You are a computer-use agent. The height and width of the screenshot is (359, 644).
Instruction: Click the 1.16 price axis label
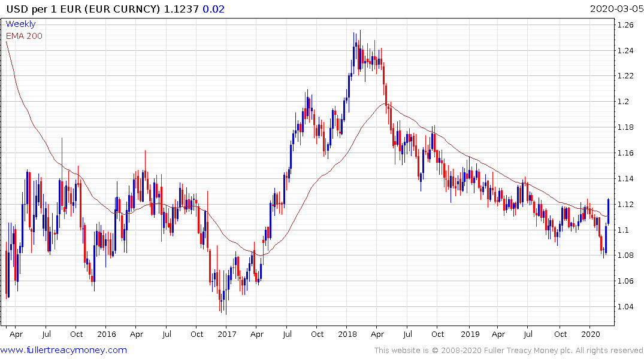(625, 153)
